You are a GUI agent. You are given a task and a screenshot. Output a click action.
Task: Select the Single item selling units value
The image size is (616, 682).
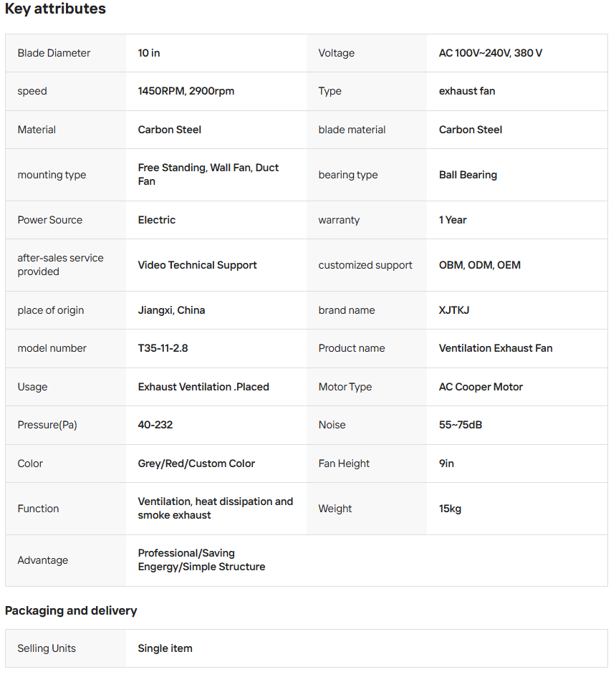[x=165, y=648]
